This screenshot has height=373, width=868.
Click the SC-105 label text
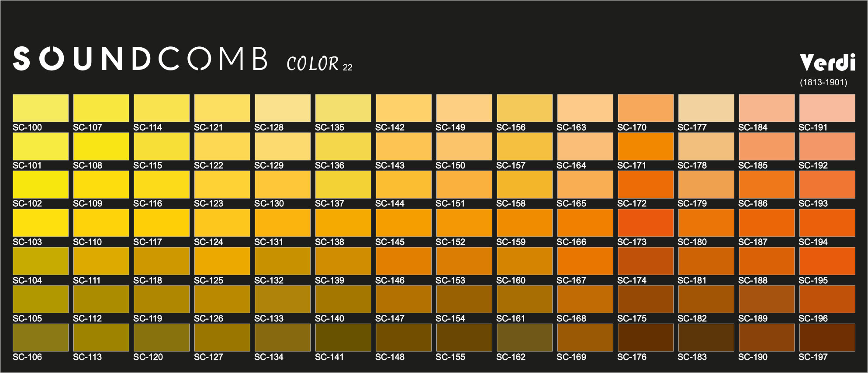(27, 318)
